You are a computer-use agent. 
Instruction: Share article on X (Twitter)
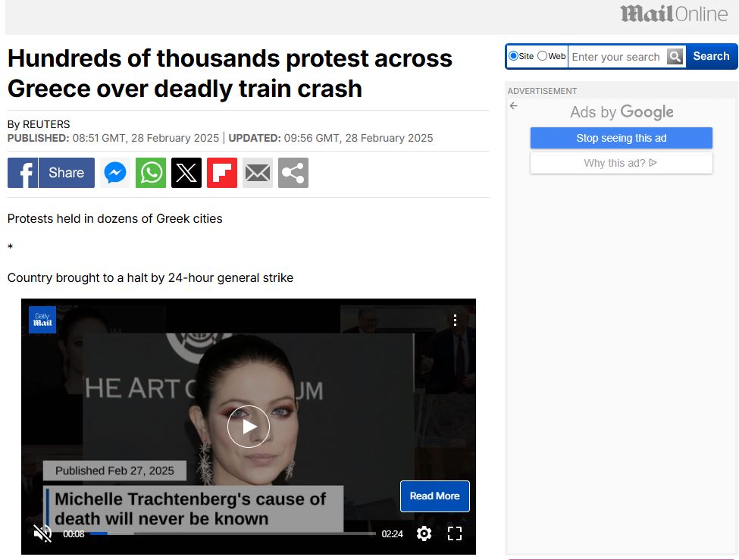[186, 173]
